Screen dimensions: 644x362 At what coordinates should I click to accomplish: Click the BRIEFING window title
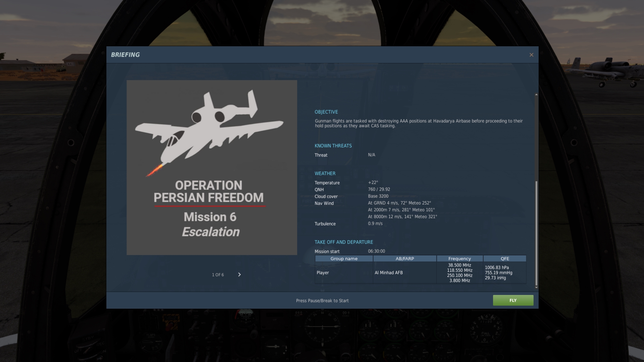pyautogui.click(x=125, y=55)
